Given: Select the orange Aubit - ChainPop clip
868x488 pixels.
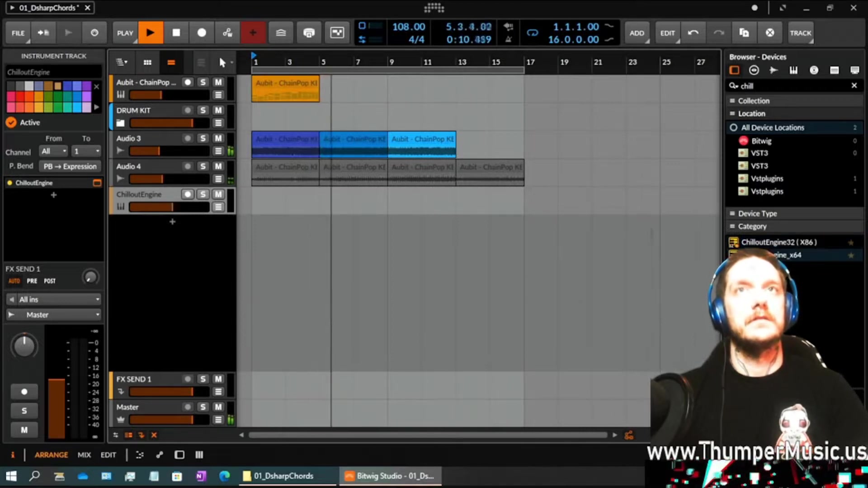Looking at the screenshot, I should coord(285,88).
